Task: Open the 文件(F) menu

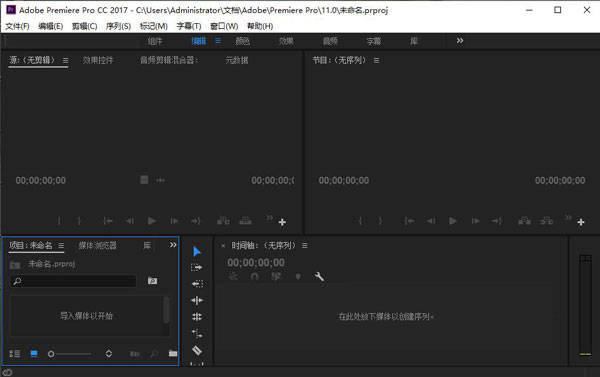Action: point(17,26)
